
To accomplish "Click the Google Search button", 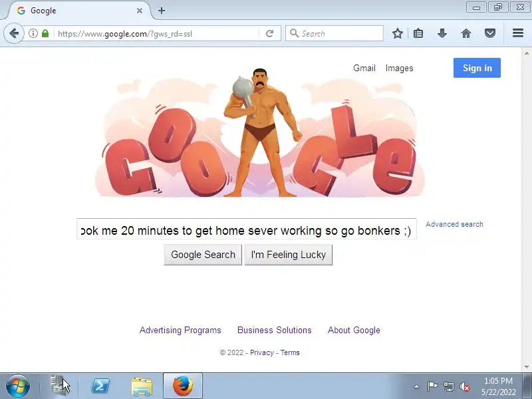I will [203, 255].
